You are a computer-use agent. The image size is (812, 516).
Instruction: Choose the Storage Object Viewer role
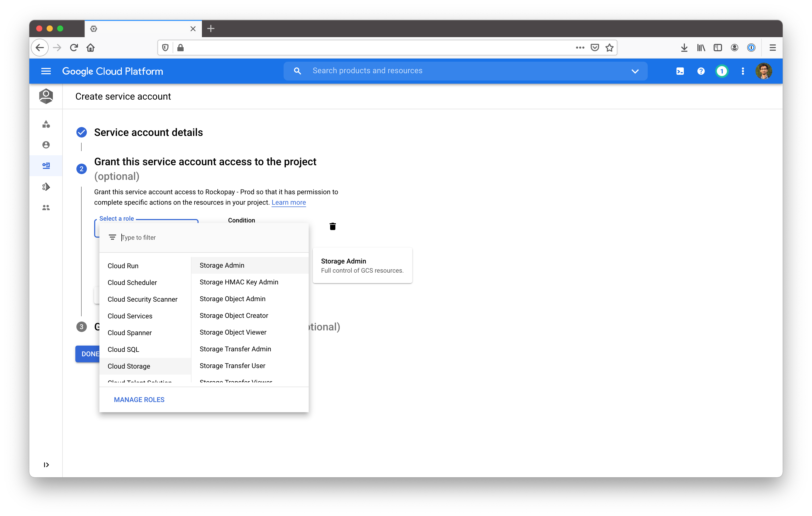[x=233, y=332]
